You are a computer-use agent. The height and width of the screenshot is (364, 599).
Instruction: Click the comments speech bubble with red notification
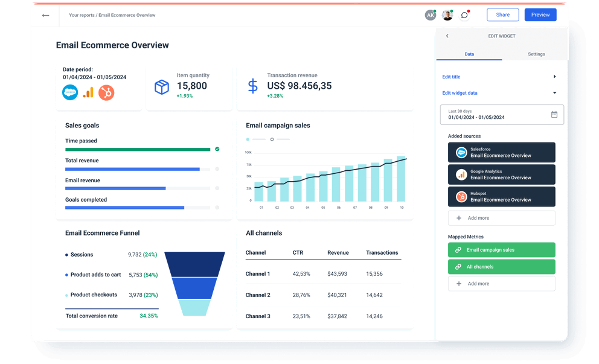[x=464, y=14]
